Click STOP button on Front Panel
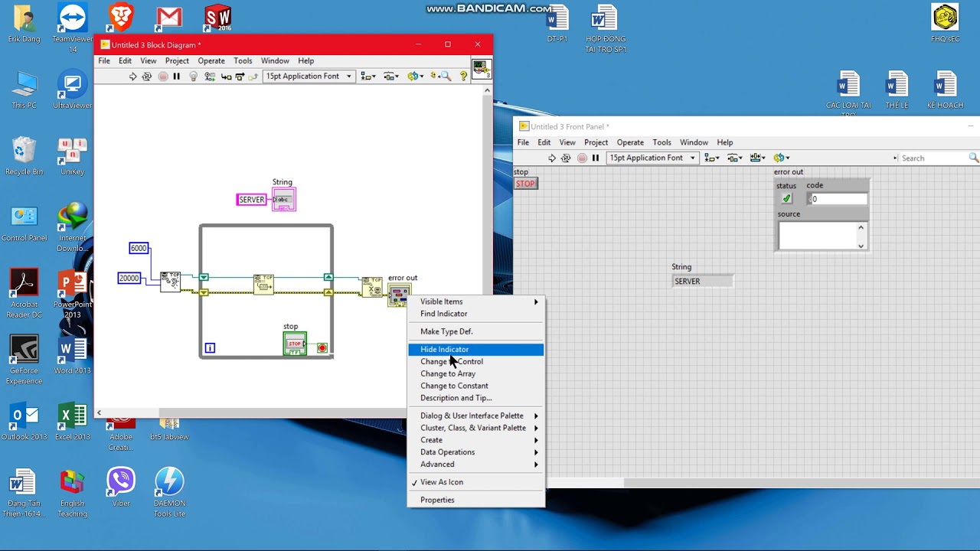980x551 pixels. click(525, 184)
